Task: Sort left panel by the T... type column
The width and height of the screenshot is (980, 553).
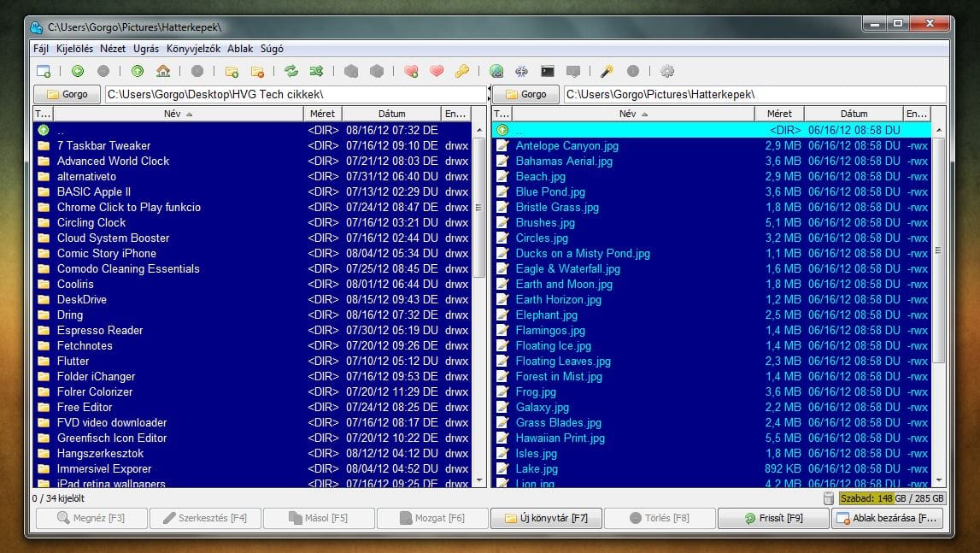Action: tap(43, 114)
